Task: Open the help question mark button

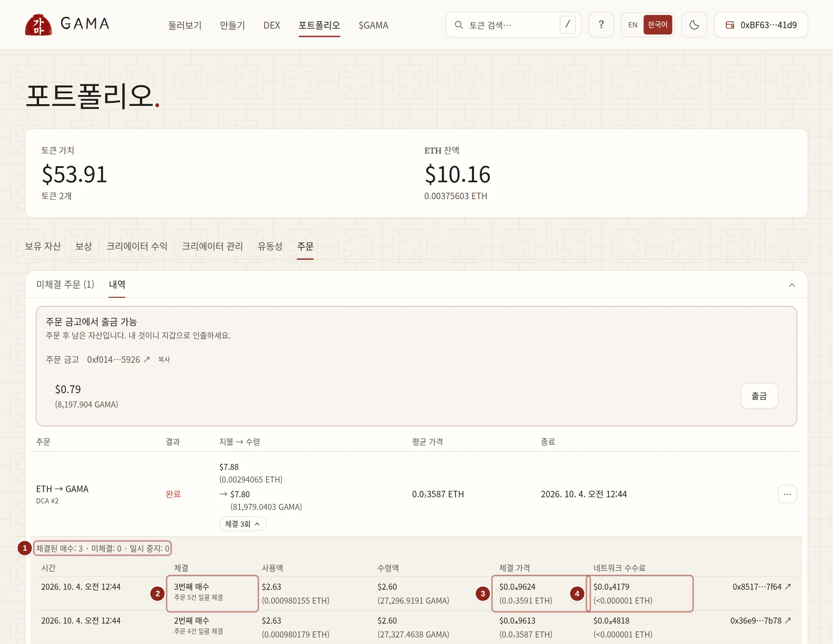Action: (601, 25)
